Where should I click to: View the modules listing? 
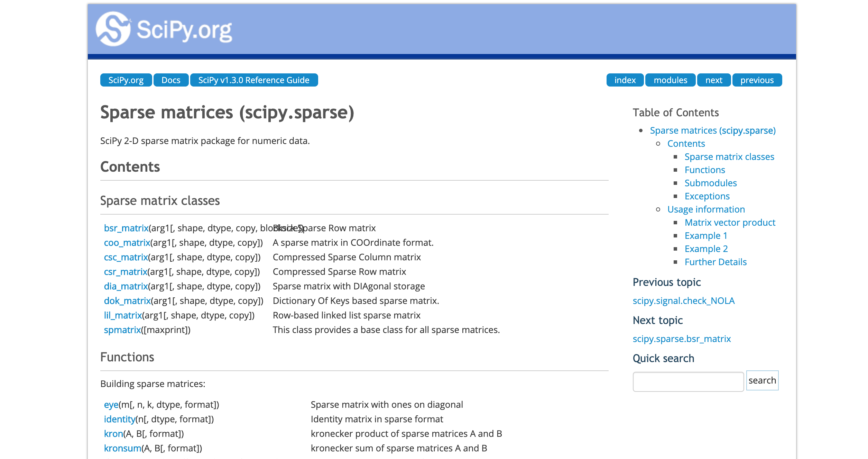(670, 80)
